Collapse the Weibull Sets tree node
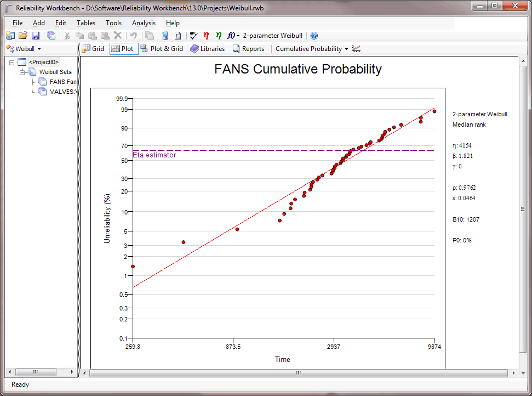This screenshot has width=532, height=396. point(22,72)
